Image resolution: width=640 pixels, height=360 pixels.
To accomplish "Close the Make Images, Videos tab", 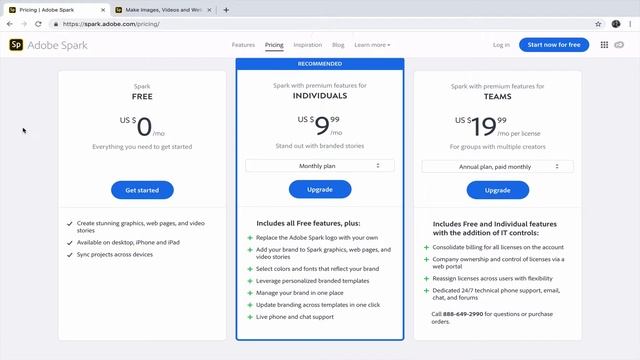I will pyautogui.click(x=209, y=10).
